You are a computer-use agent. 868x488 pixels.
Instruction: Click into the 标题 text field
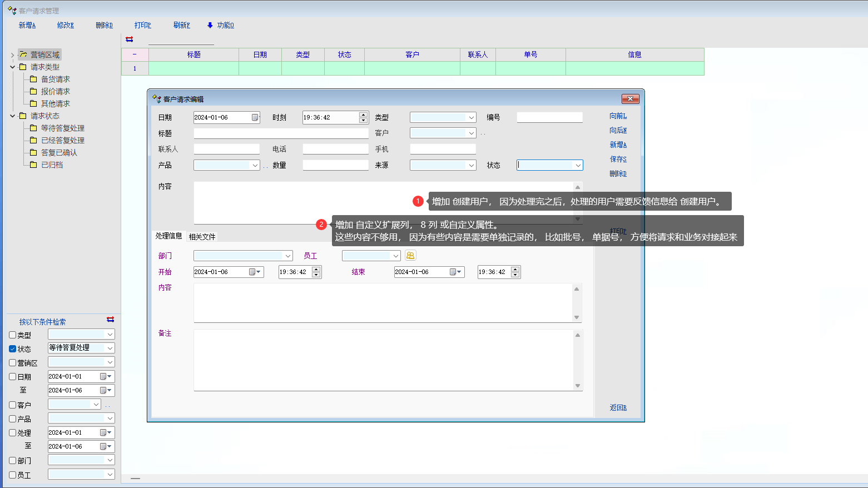pos(281,134)
